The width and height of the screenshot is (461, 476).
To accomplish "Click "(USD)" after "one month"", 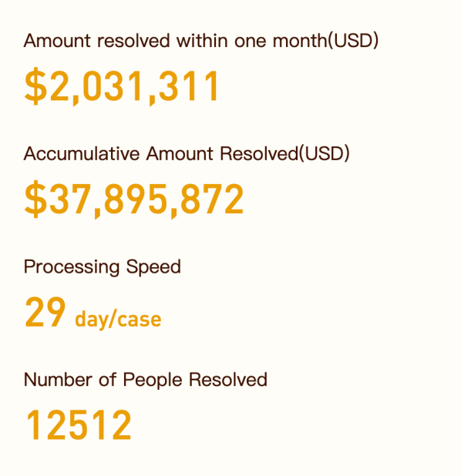I will [x=353, y=41].
